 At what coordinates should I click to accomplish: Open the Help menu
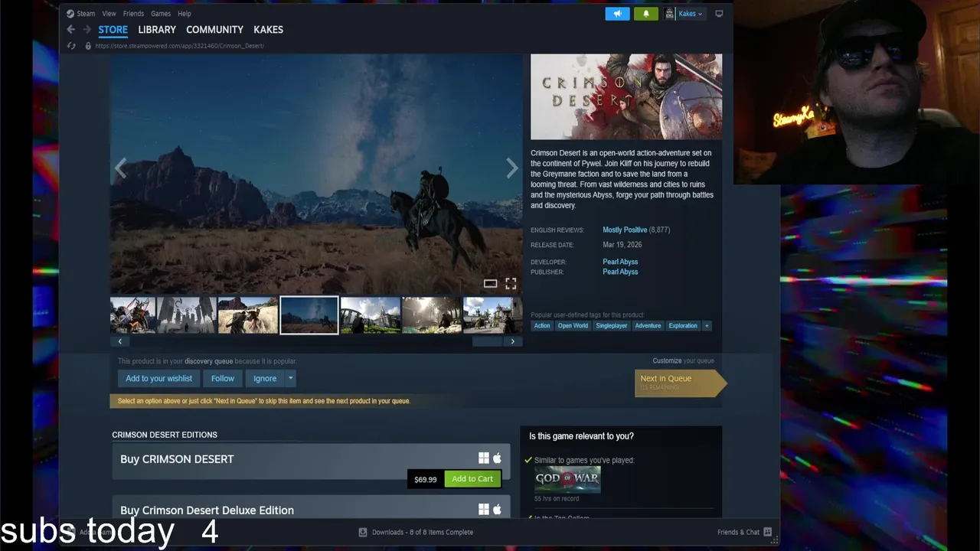pyautogui.click(x=185, y=14)
